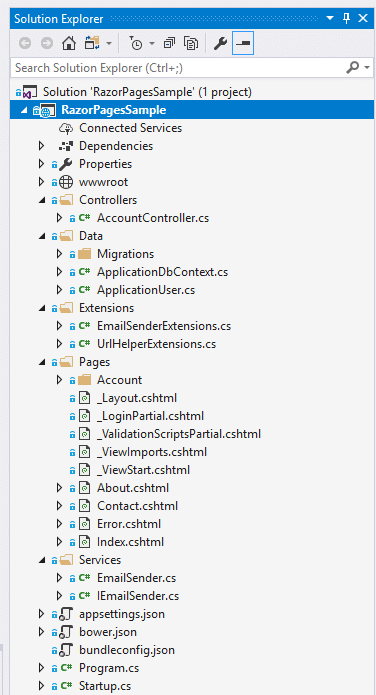Toggle the Preview Selected Items button
The width and height of the screenshot is (376, 695).
click(x=243, y=43)
